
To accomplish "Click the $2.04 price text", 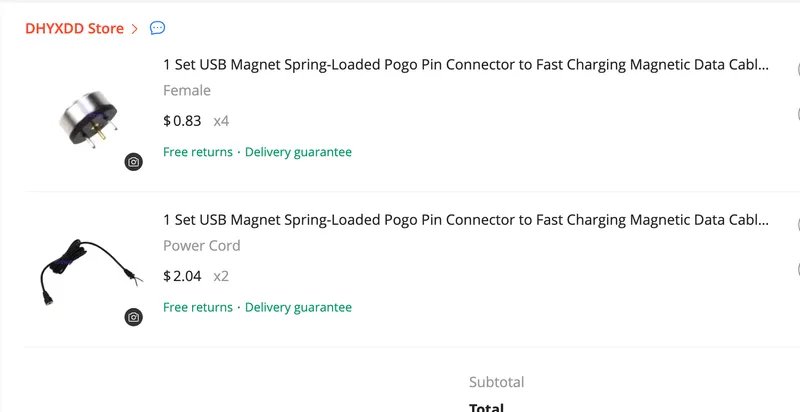I will pos(182,276).
